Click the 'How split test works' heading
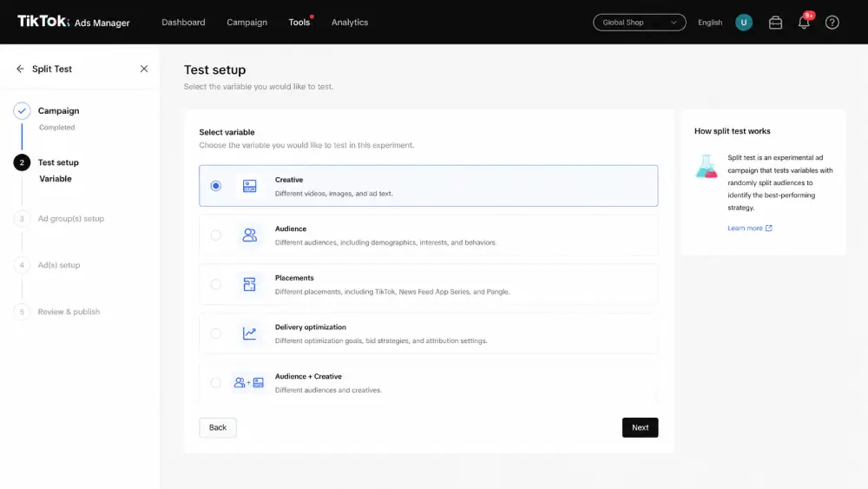The width and height of the screenshot is (868, 489). tap(733, 131)
